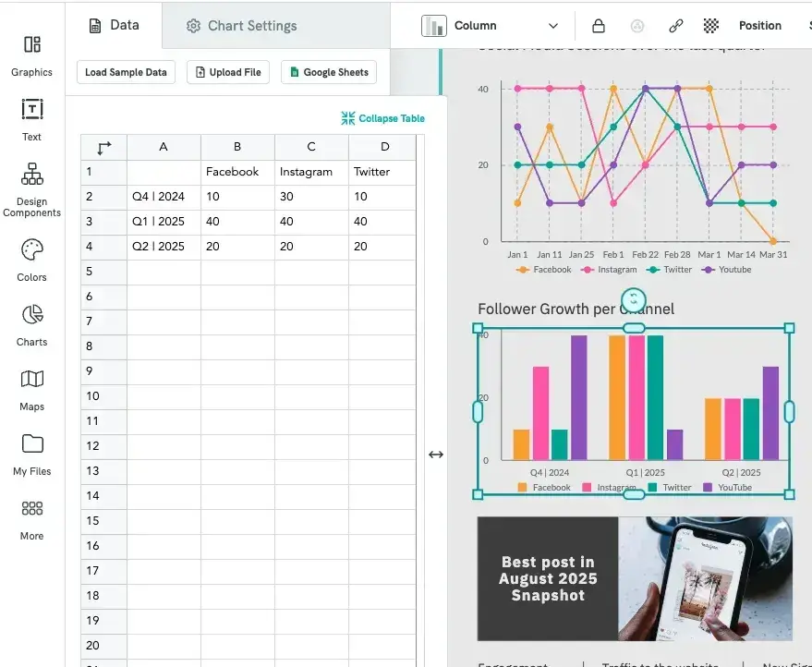Open My Files from the sidebar
Screen dimensions: 812x667
(31, 455)
